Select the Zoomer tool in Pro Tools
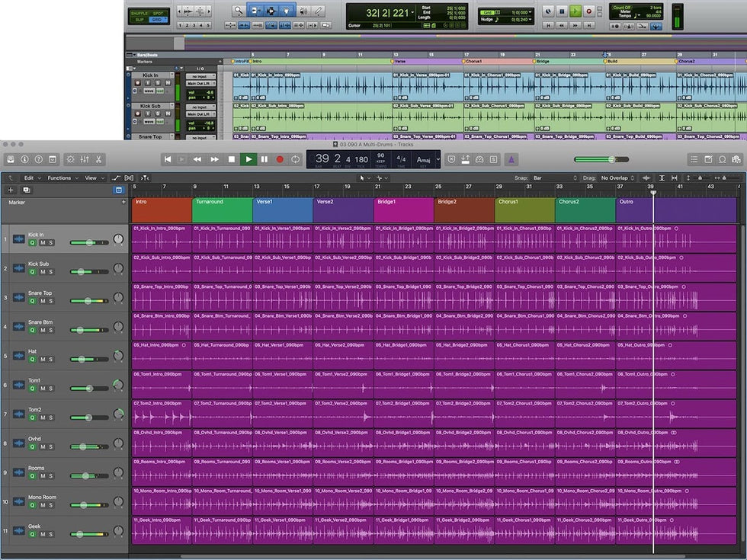This screenshot has width=747, height=560. click(239, 11)
